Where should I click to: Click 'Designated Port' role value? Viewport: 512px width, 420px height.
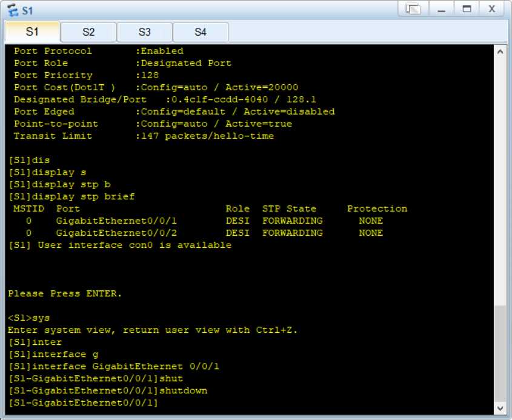tap(186, 63)
